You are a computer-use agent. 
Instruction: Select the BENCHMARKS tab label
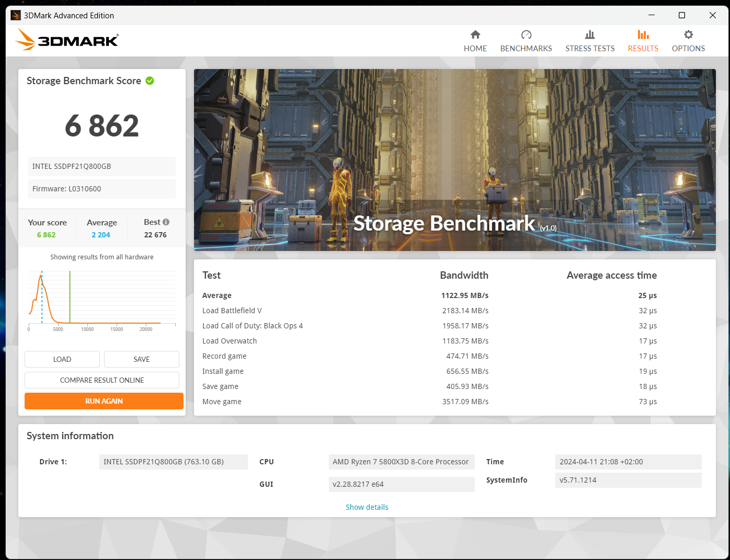click(x=526, y=48)
